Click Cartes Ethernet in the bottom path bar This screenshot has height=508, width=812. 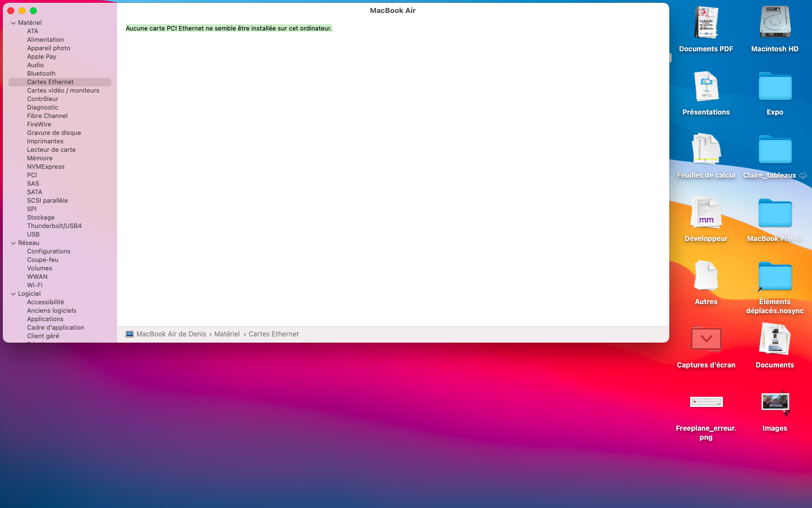click(274, 334)
